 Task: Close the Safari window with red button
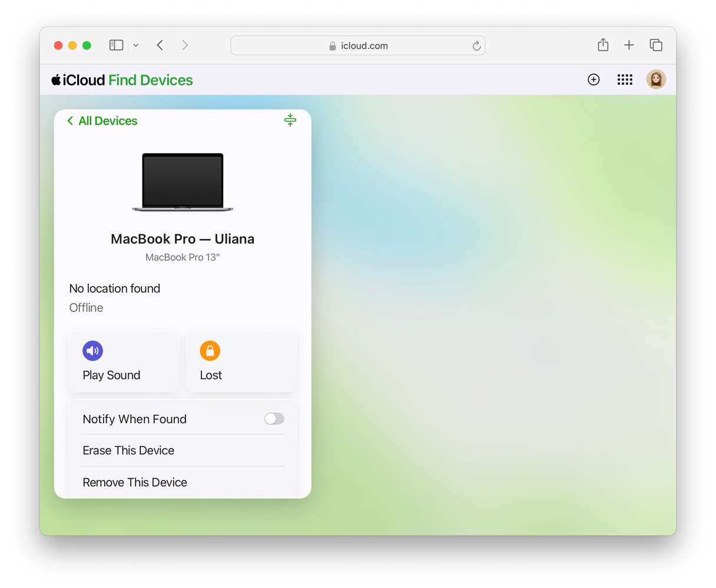[x=58, y=45]
